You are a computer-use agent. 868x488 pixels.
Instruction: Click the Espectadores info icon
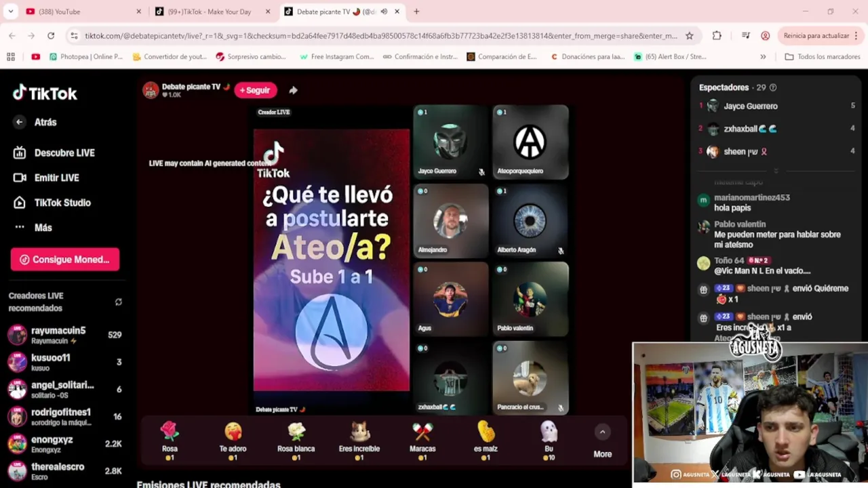coord(773,87)
